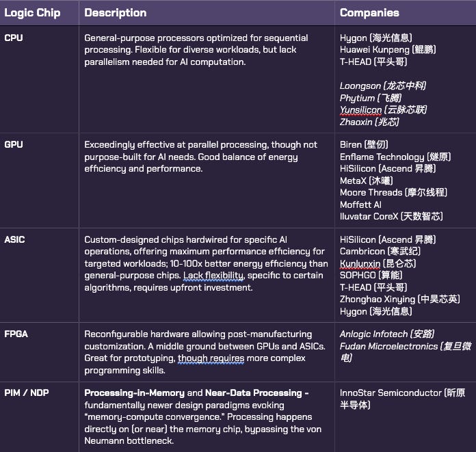This screenshot has height=452, width=476.
Task: Click the ASIC description starting 'Custom-designed chips'
Action: (206, 263)
